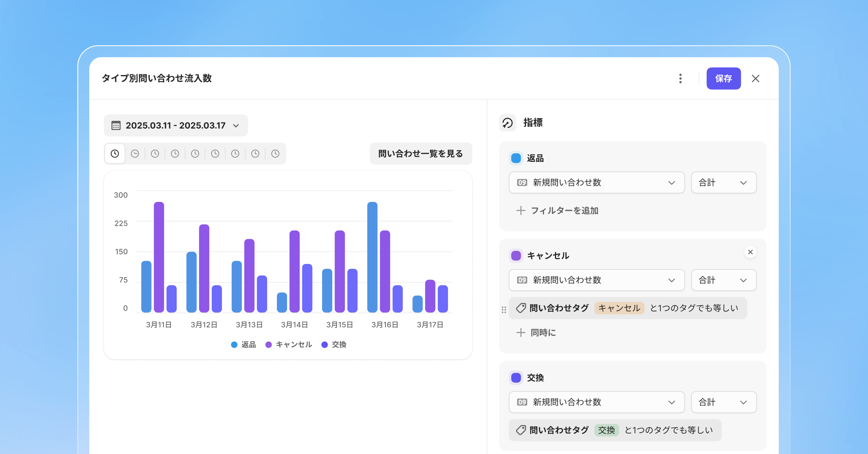
Task: Click the 指標 gauge icon
Action: tap(507, 123)
